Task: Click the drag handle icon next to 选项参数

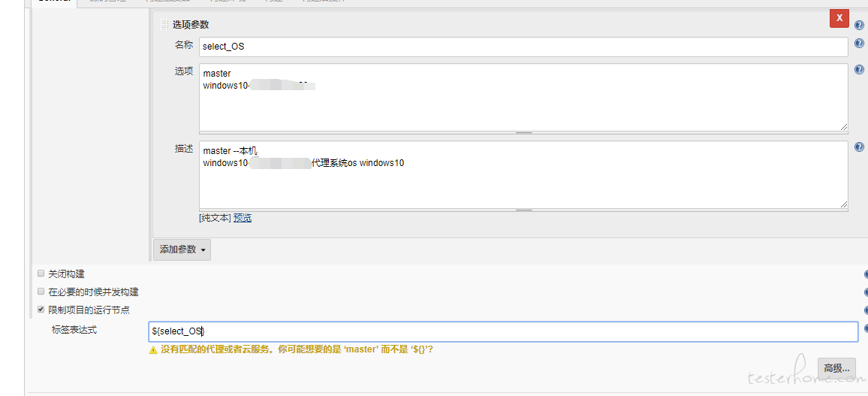Action: tap(164, 24)
